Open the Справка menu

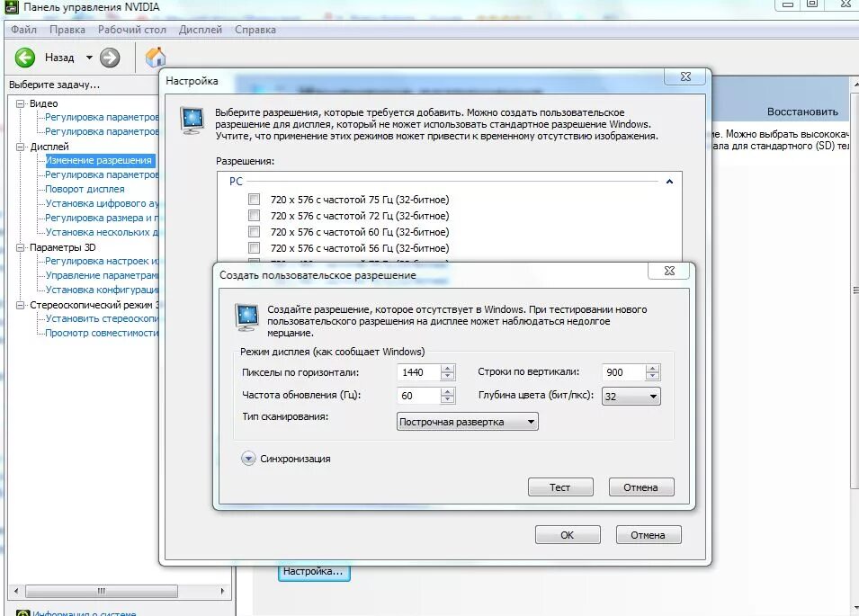[x=255, y=30]
